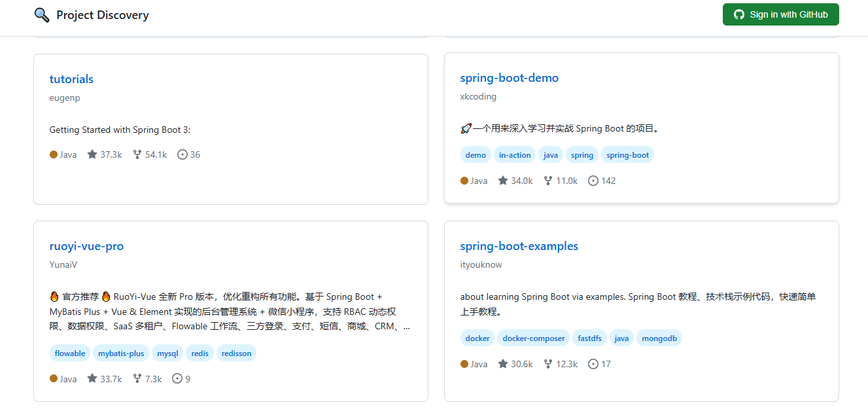This screenshot has height=415, width=868.
Task: Click the 37.3k star count
Action: coord(111,154)
